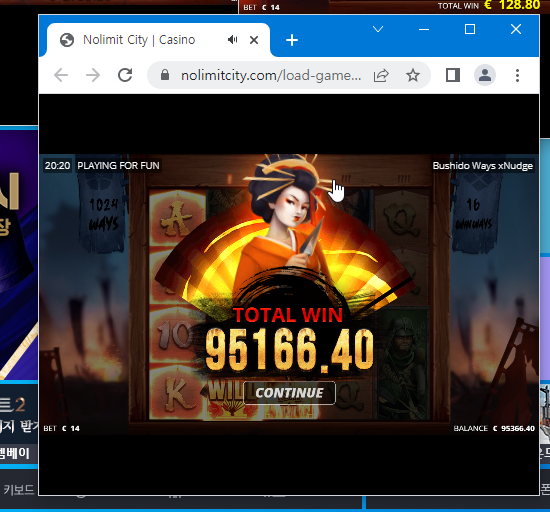Reload the Nolimit City page
This screenshot has width=550, height=512.
point(125,75)
